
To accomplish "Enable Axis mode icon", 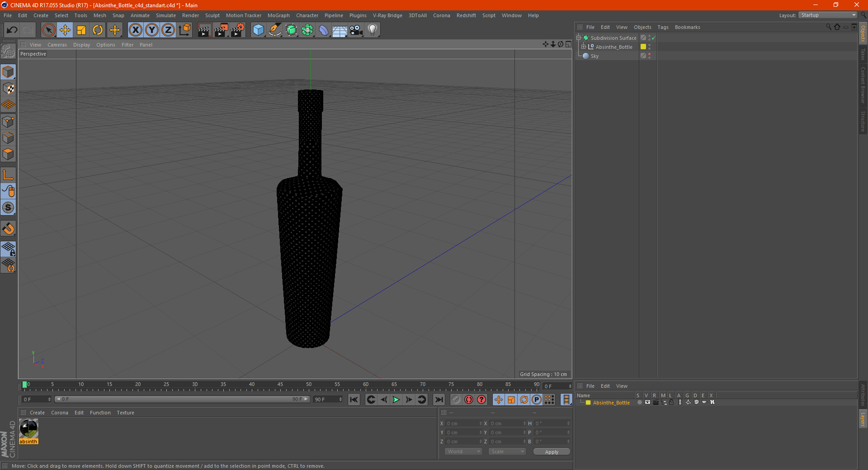I will pyautogui.click(x=8, y=175).
